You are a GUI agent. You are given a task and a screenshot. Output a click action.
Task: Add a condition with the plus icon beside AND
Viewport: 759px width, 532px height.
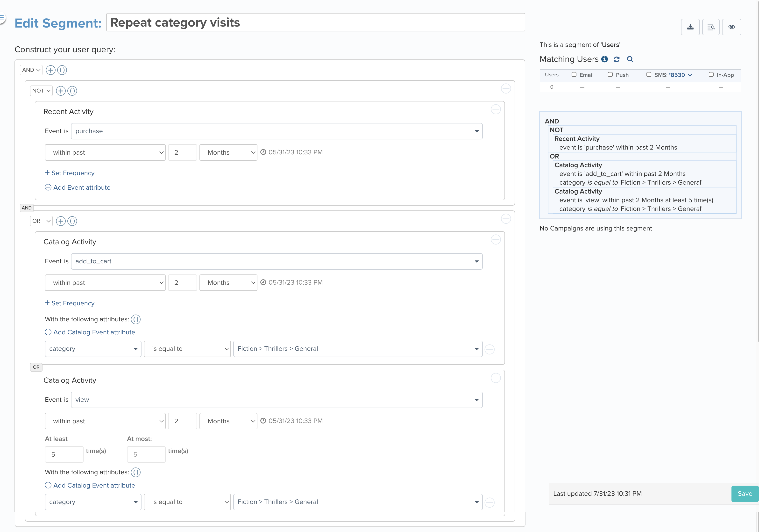click(50, 70)
